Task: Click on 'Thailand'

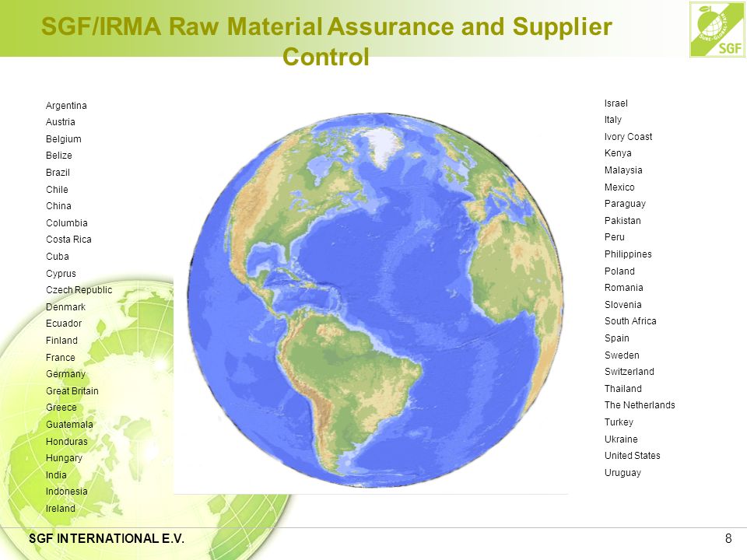Action: point(623,389)
